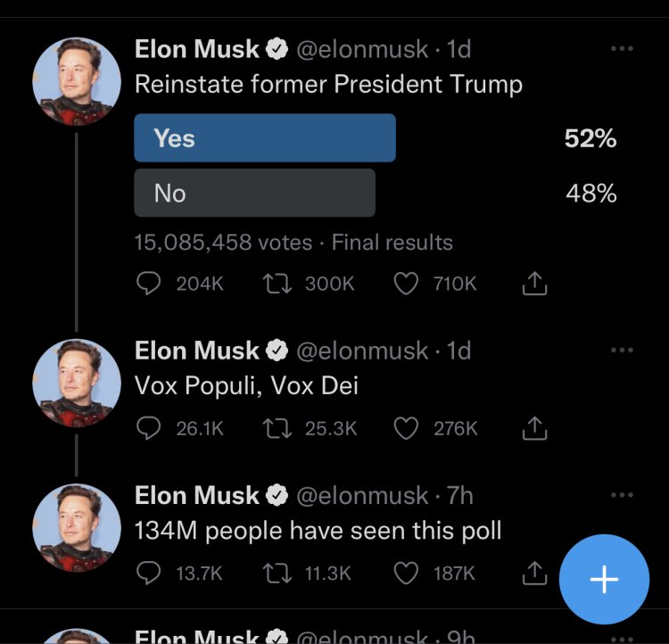Like the 134M people tweet
Viewport: 669px width, 644px height.
pos(406,574)
